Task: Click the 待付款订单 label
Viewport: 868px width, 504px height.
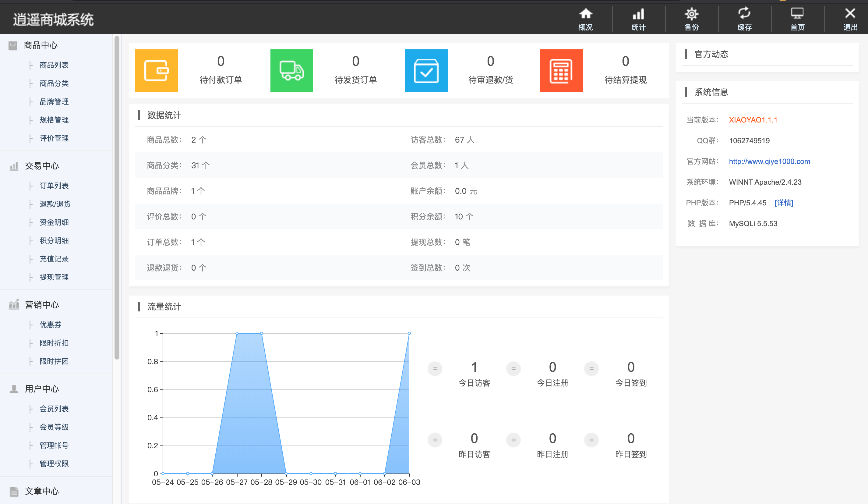Action: tap(221, 80)
